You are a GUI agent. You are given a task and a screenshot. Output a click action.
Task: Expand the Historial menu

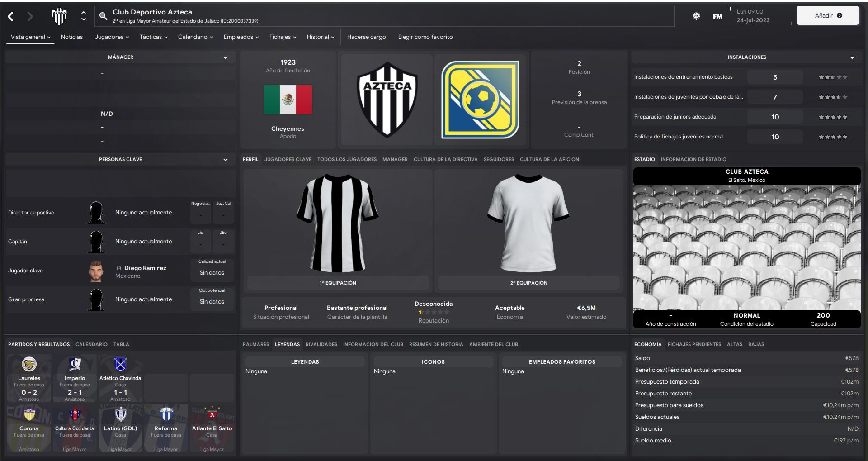click(x=321, y=37)
